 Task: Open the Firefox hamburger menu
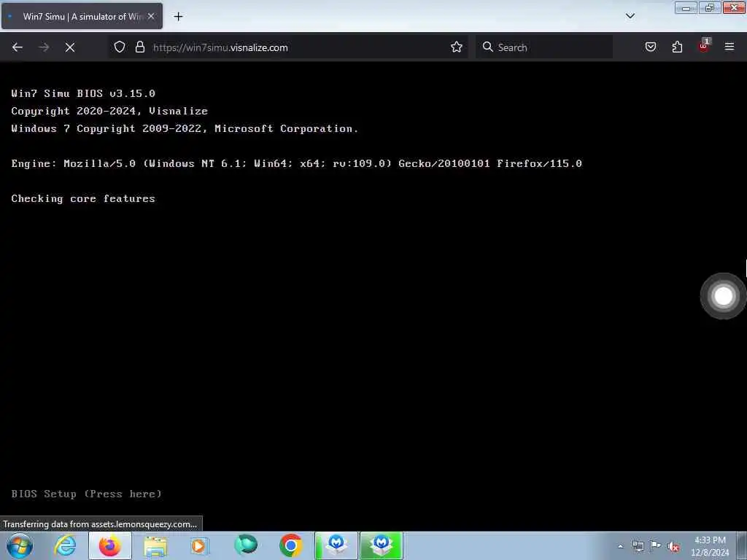(x=729, y=47)
